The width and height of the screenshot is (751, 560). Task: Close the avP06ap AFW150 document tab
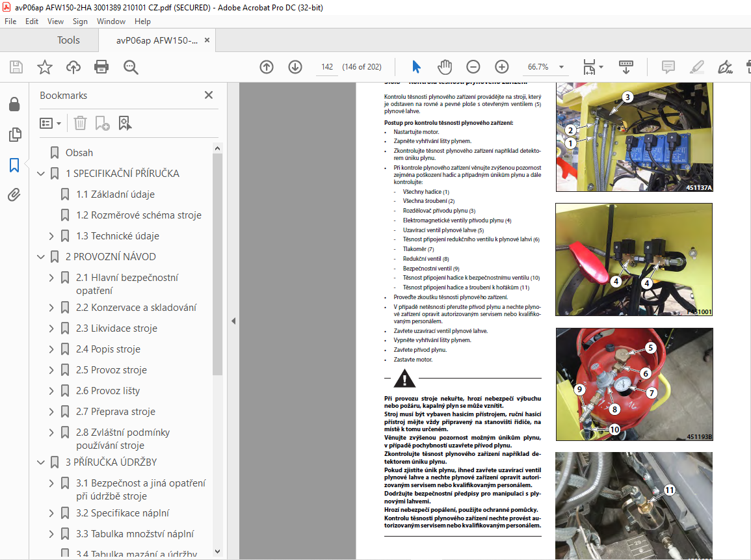point(207,40)
